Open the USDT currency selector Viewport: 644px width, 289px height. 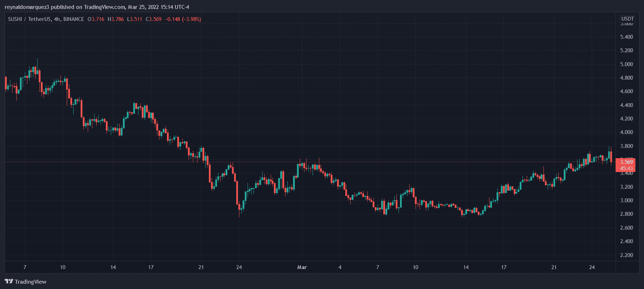[627, 19]
